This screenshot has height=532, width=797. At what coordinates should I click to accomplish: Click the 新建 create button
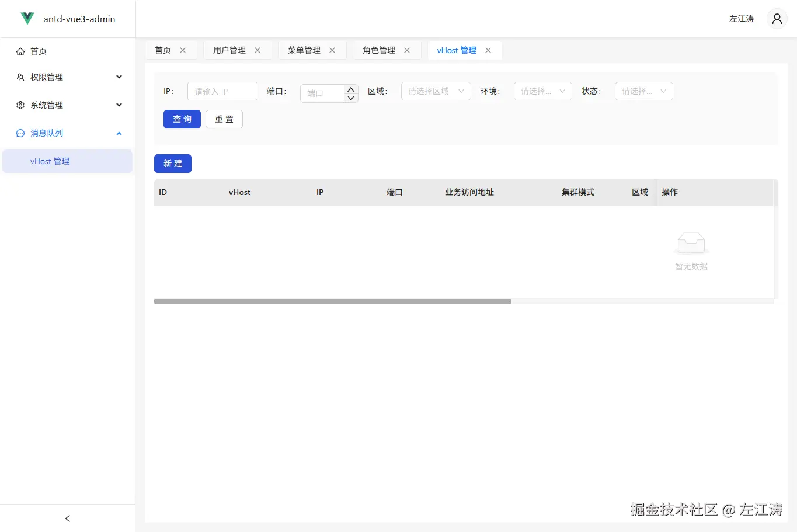click(x=172, y=164)
